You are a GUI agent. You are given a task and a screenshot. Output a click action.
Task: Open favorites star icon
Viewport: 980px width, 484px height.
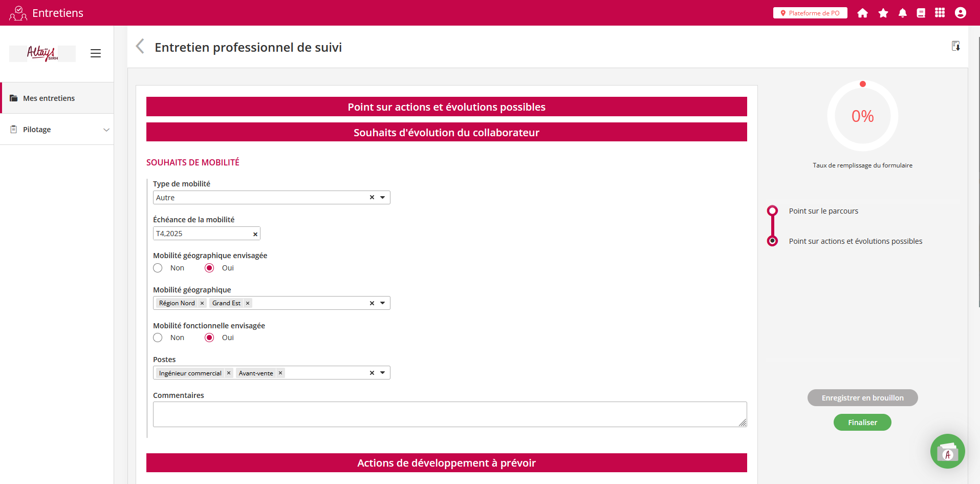(x=883, y=13)
